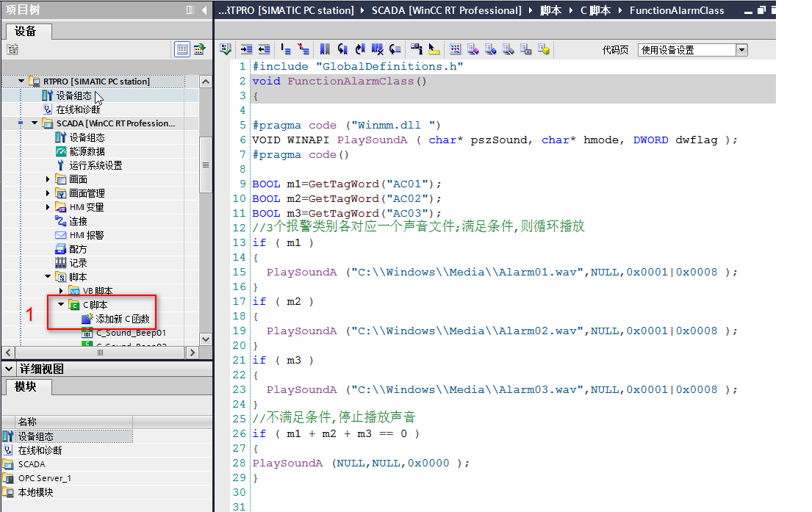The width and height of the screenshot is (812, 512).
Task: Click the column layout icon in 项目树 header
Action: (x=190, y=10)
